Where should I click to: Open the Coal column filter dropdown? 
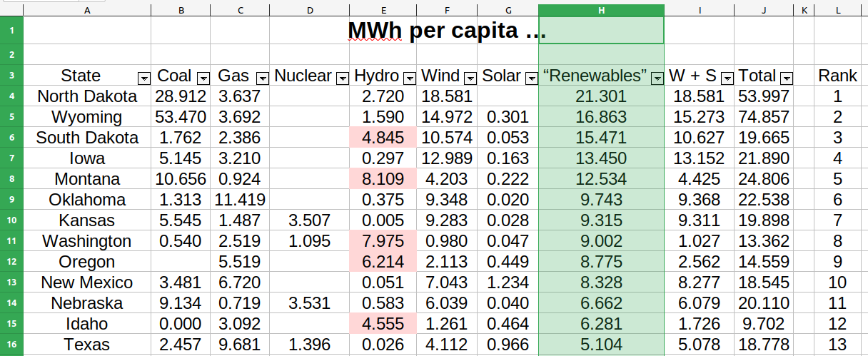click(203, 78)
